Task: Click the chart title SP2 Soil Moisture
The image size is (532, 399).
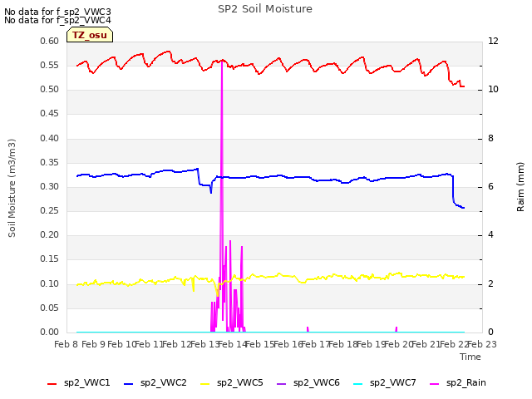Action: (265, 9)
